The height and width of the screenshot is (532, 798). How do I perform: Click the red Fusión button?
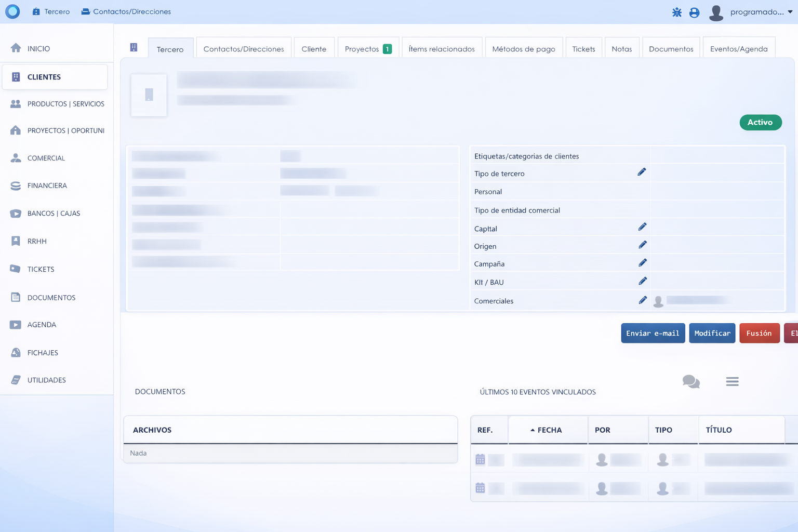tap(759, 334)
